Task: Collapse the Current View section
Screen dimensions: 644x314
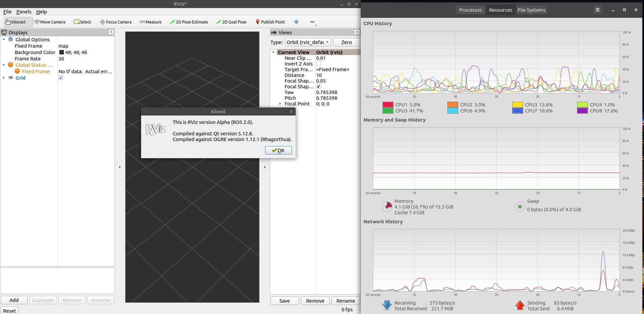Action: (273, 52)
